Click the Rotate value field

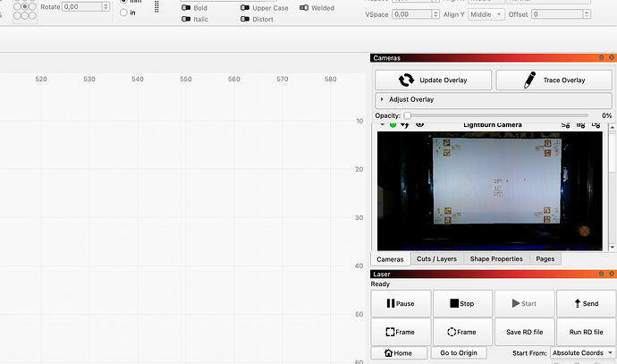tap(82, 6)
